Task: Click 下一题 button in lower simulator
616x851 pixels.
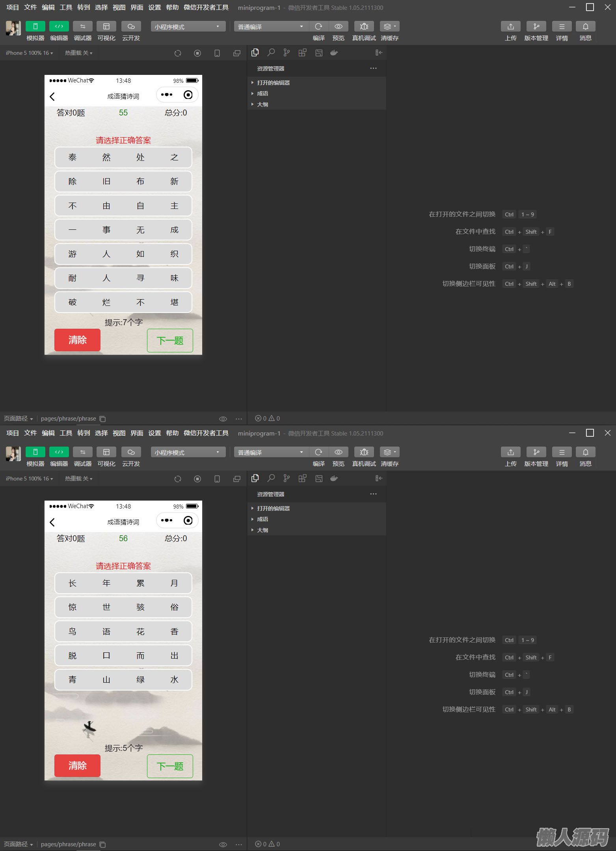Action: pos(170,766)
